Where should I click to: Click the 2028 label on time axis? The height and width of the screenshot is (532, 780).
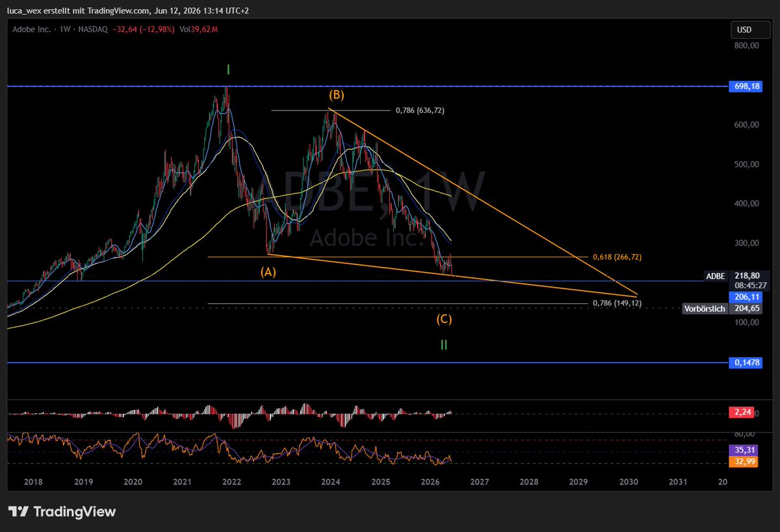(528, 482)
